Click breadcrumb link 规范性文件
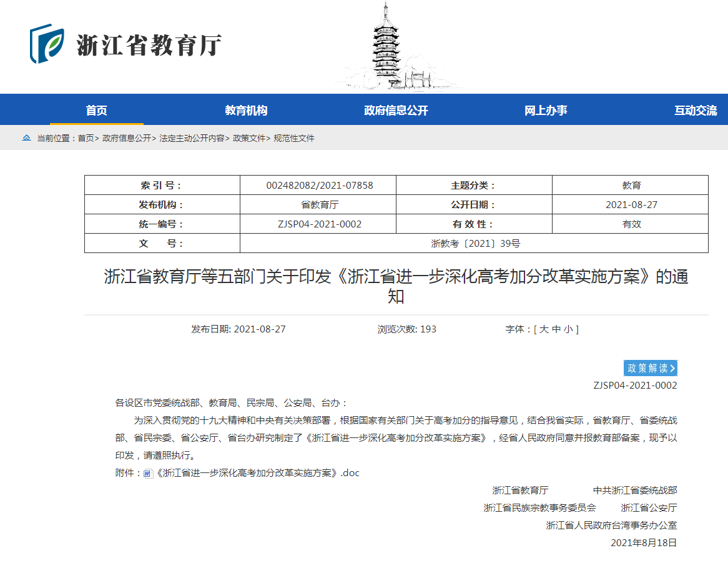This screenshot has width=728, height=563. pyautogui.click(x=294, y=138)
